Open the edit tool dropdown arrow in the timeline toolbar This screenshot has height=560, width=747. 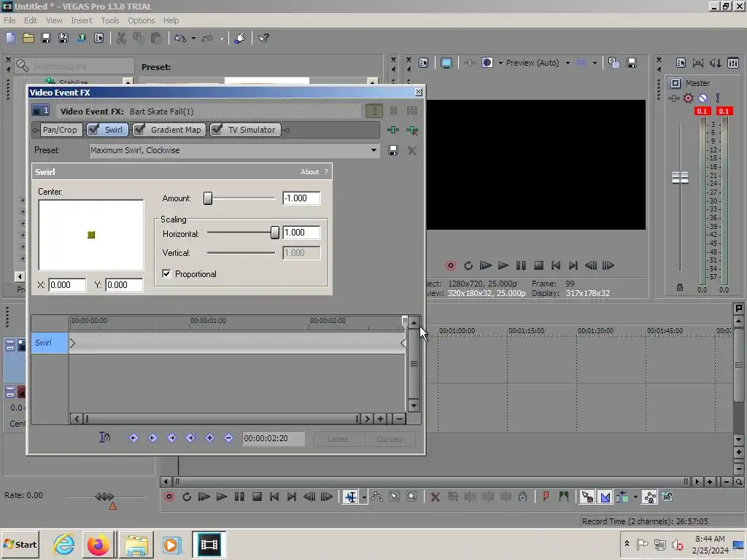(x=364, y=497)
